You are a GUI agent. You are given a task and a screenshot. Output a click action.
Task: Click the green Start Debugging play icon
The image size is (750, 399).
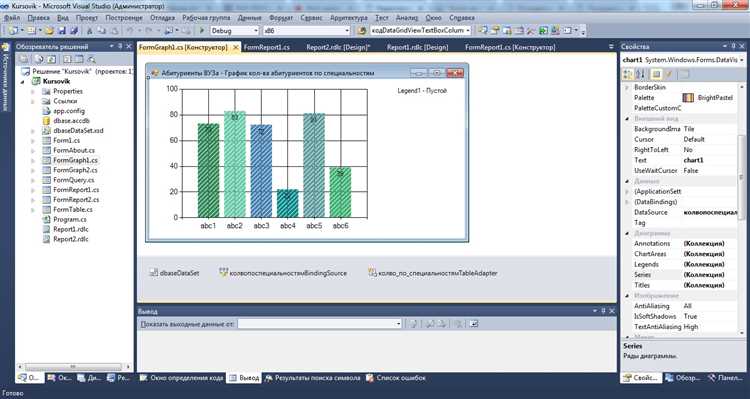202,31
